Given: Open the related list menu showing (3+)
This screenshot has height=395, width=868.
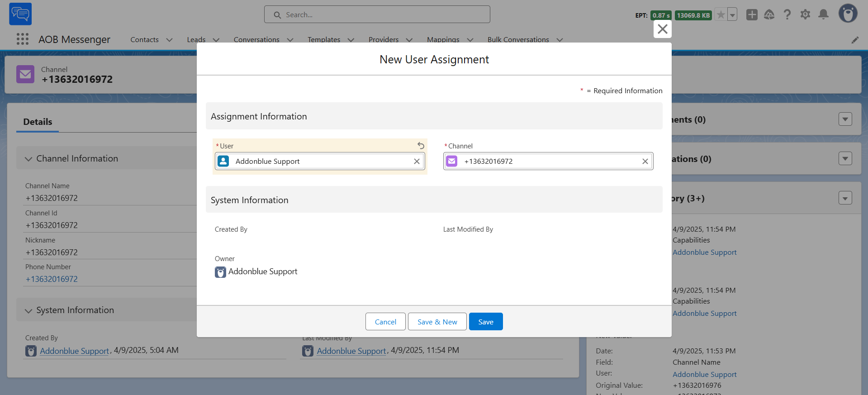Looking at the screenshot, I should (x=845, y=198).
